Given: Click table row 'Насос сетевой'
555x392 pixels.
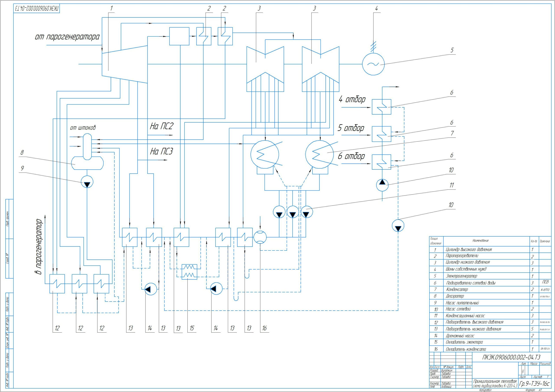Looking at the screenshot, I should pyautogui.click(x=490, y=309).
